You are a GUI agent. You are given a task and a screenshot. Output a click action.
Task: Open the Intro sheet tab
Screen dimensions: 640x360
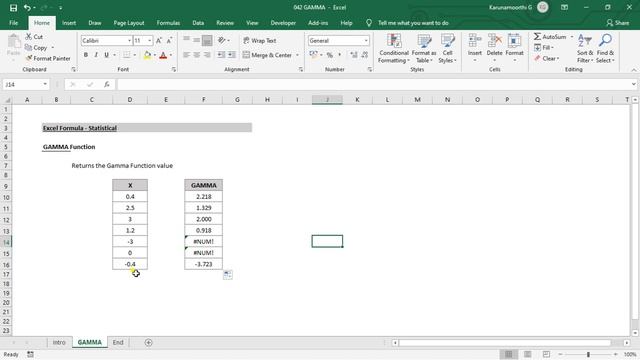point(59,342)
